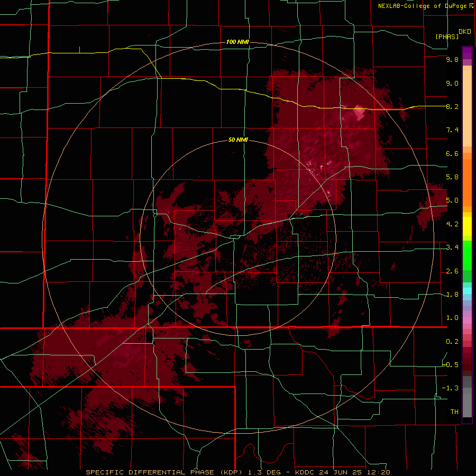Image resolution: width=476 pixels, height=476 pixels.
Task: Click the 3.4 value on the color scale
Action: click(x=452, y=248)
